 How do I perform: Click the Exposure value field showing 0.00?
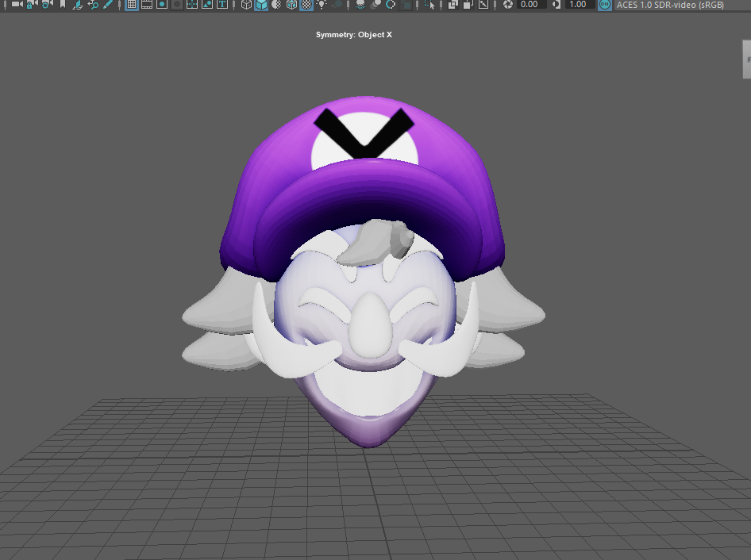tap(532, 4)
